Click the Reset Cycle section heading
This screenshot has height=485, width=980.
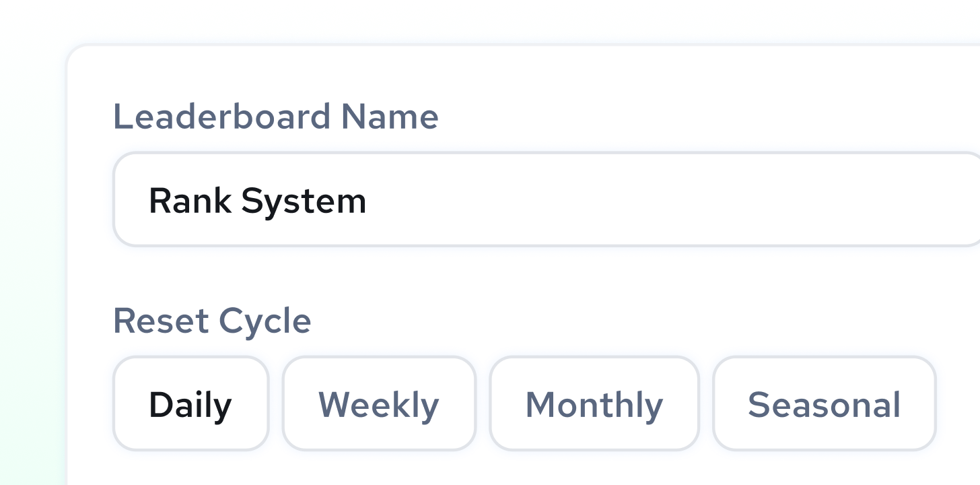click(x=212, y=321)
